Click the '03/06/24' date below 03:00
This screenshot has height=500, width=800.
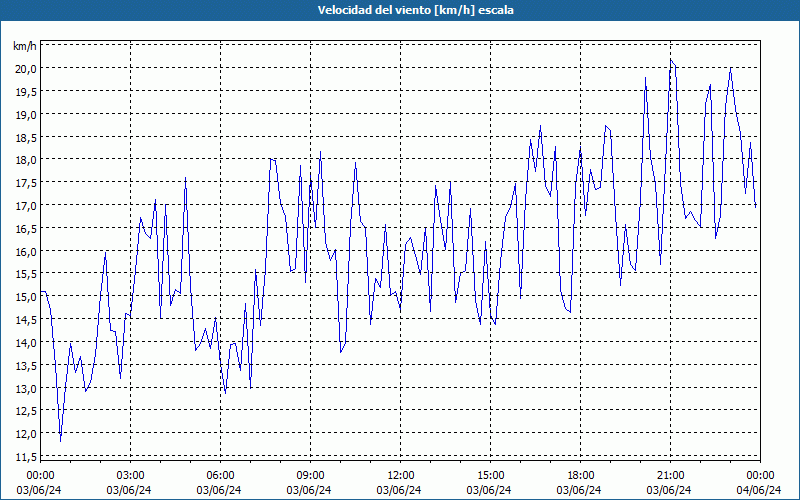(x=129, y=490)
